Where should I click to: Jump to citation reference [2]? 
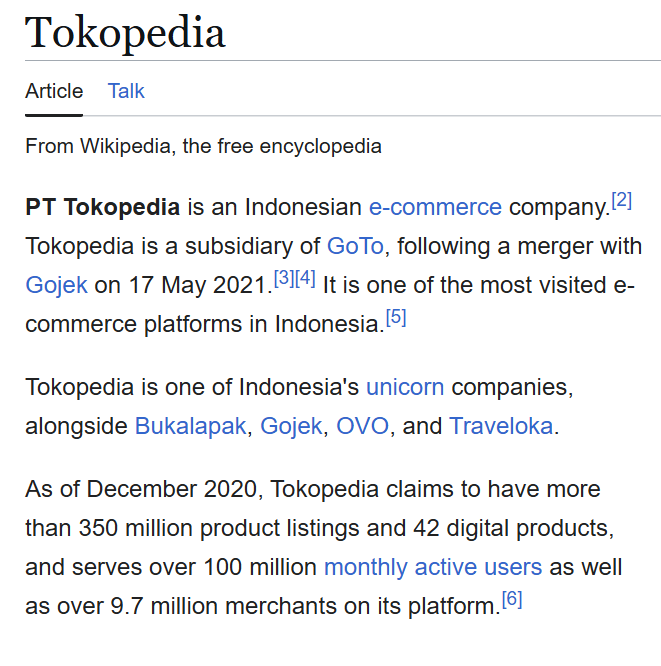point(622,201)
